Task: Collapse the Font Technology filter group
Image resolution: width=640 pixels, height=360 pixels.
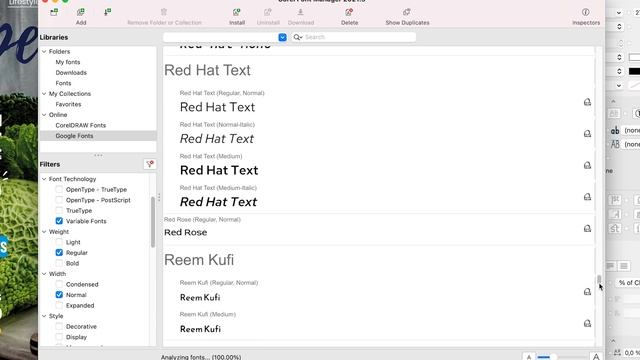Action: (44, 179)
